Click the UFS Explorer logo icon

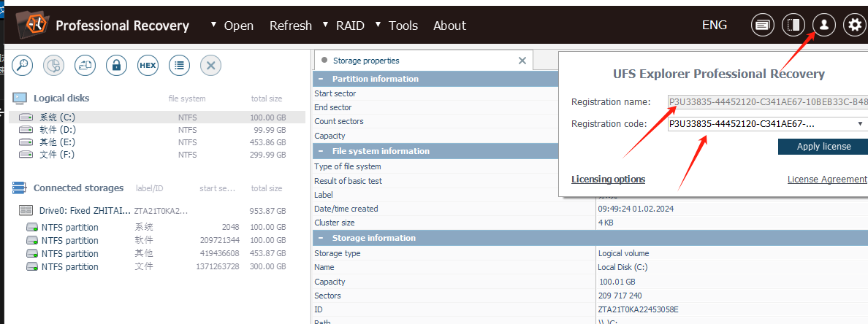pyautogui.click(x=33, y=25)
